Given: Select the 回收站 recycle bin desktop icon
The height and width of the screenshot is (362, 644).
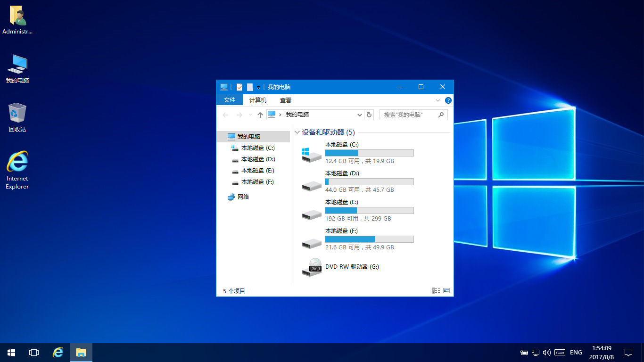Looking at the screenshot, I should point(17,118).
